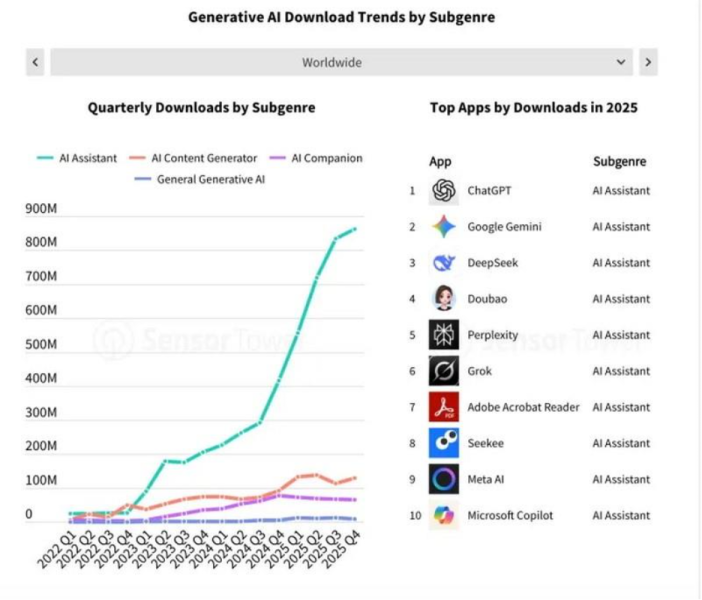Click the Subgenre column header
Image resolution: width=702 pixels, height=600 pixels.
pos(619,161)
